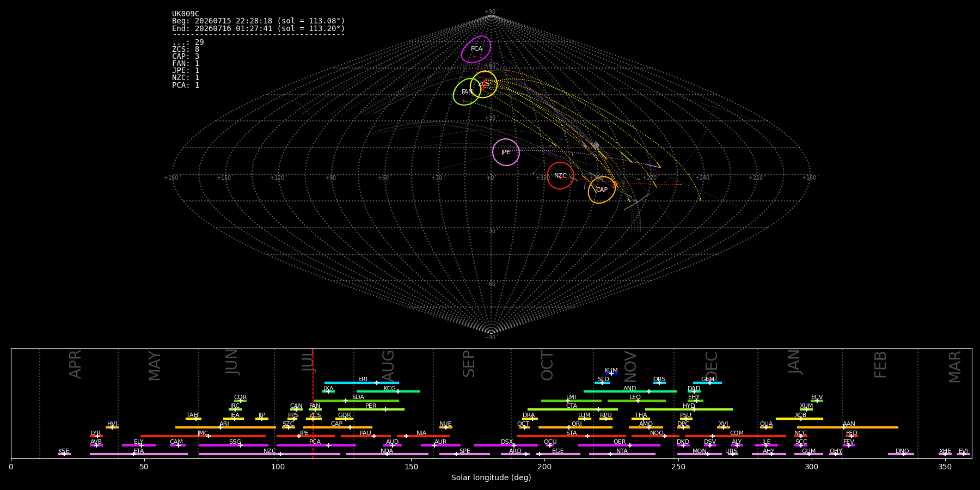Select the NTA pink shower bar
This screenshot has width=980, height=490.
[622, 454]
